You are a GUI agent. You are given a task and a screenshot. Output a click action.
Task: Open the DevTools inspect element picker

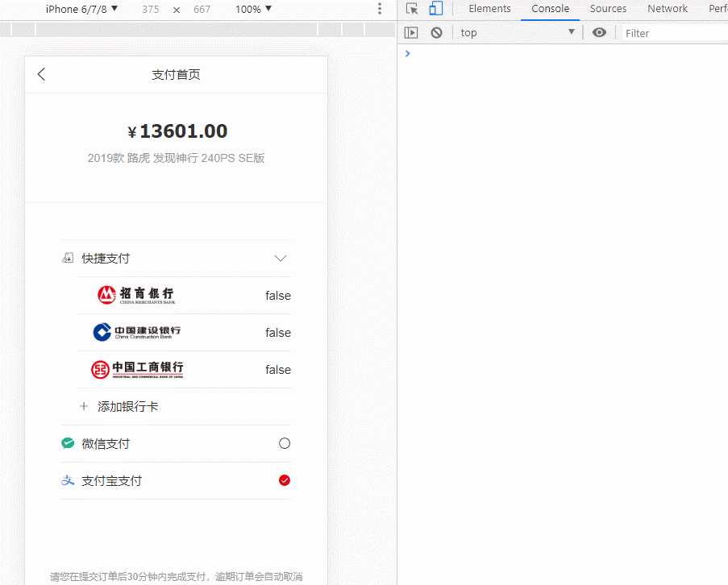pyautogui.click(x=412, y=8)
